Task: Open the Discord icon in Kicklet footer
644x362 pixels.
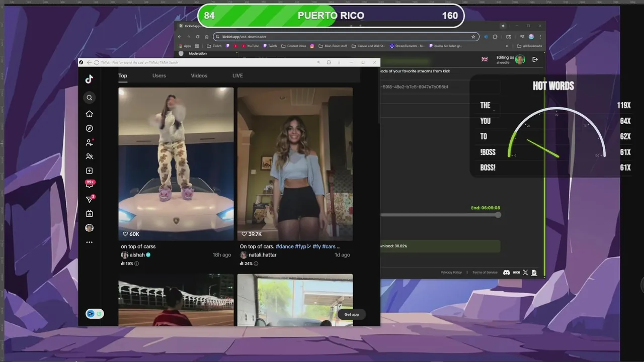Action: pos(507,273)
